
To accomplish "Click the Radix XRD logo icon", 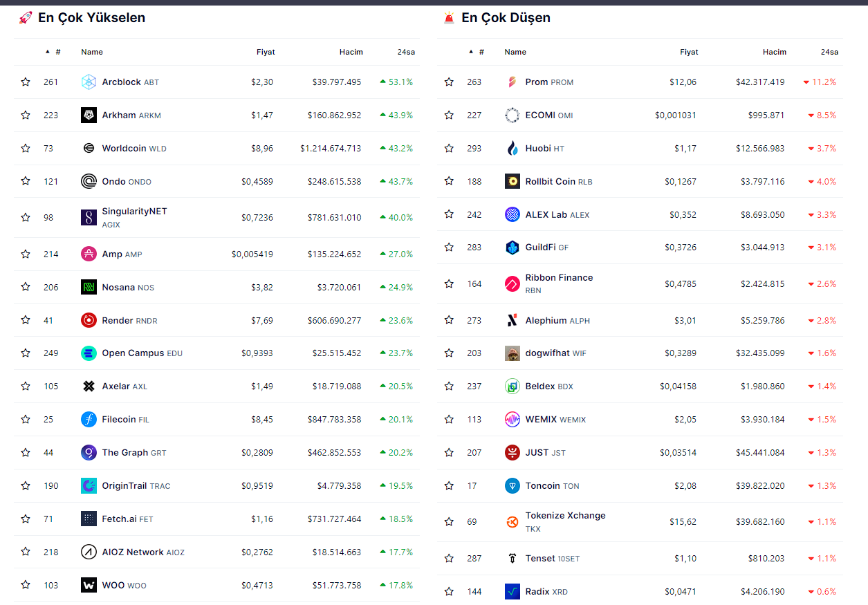I will pyautogui.click(x=512, y=591).
